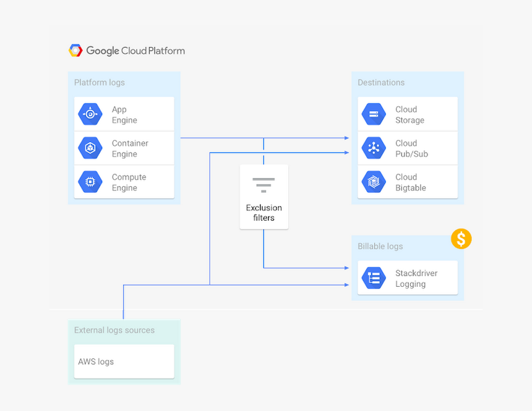Open the Platform logs section label
This screenshot has height=411, width=532.
(99, 82)
